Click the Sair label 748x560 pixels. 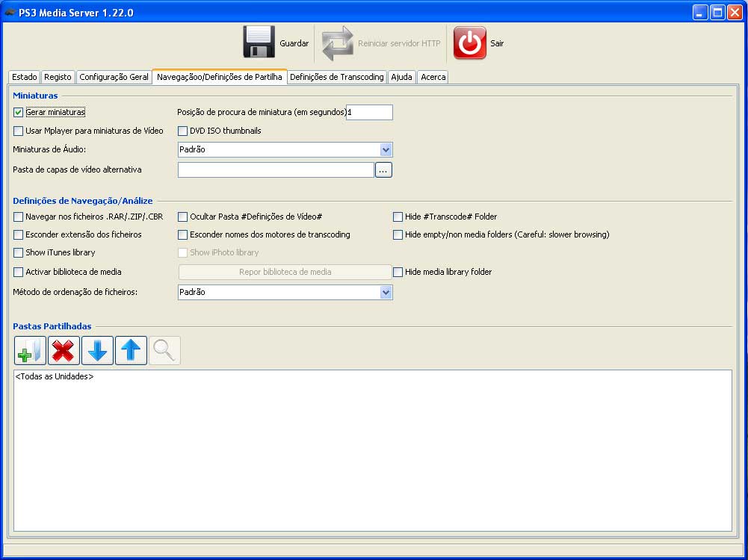click(x=497, y=43)
